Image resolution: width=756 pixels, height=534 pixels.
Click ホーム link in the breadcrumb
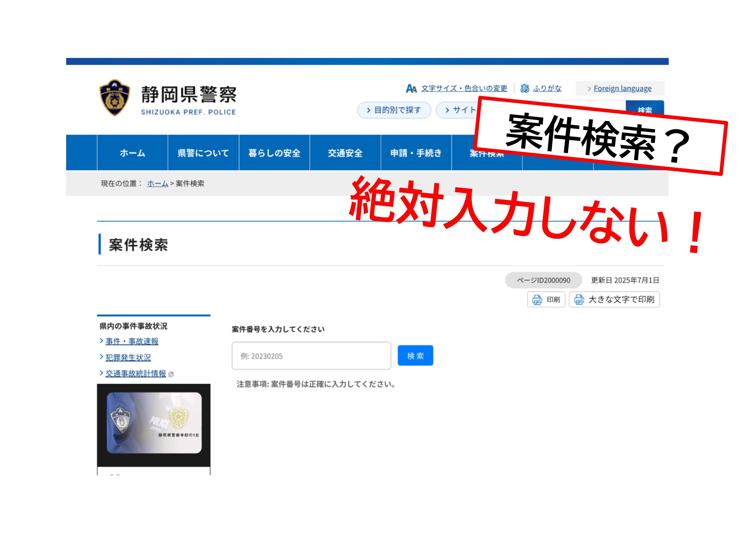157,184
